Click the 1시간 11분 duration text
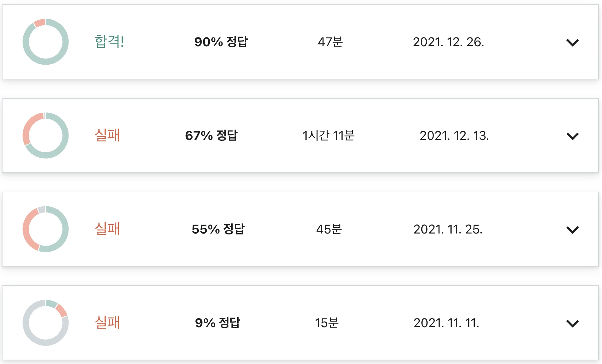 (329, 135)
